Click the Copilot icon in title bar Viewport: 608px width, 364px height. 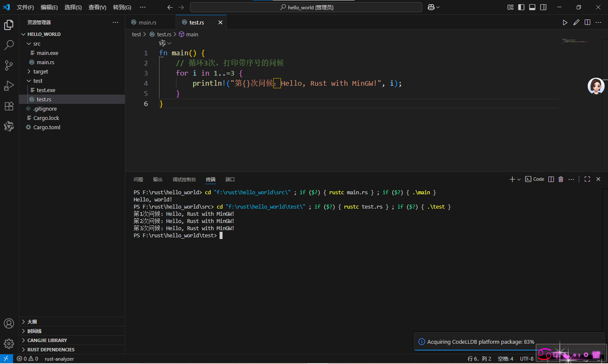click(431, 7)
